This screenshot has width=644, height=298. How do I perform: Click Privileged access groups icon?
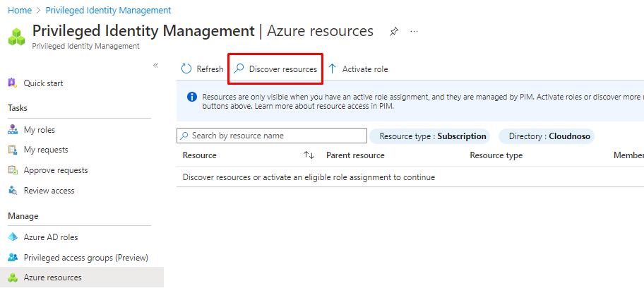pyautogui.click(x=12, y=258)
